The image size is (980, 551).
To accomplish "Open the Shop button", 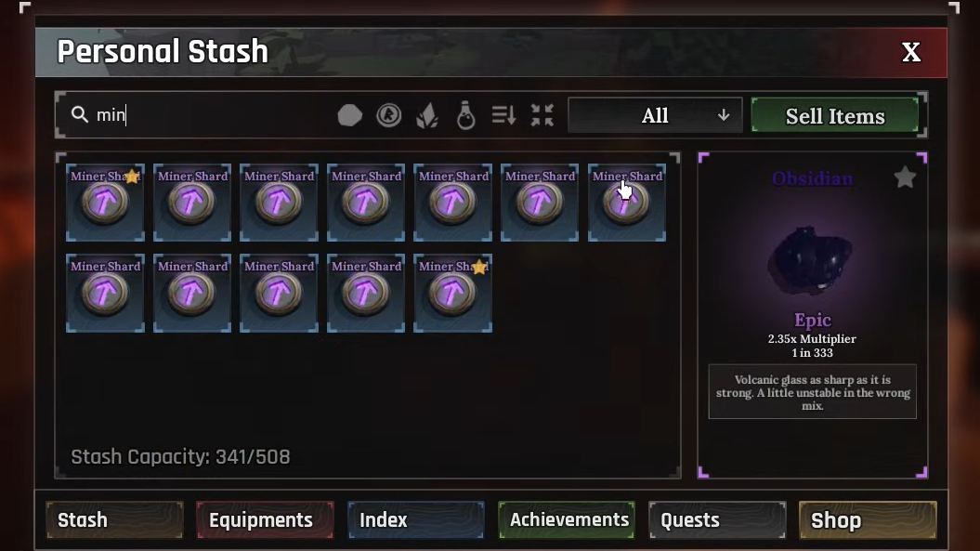I will tap(868, 519).
